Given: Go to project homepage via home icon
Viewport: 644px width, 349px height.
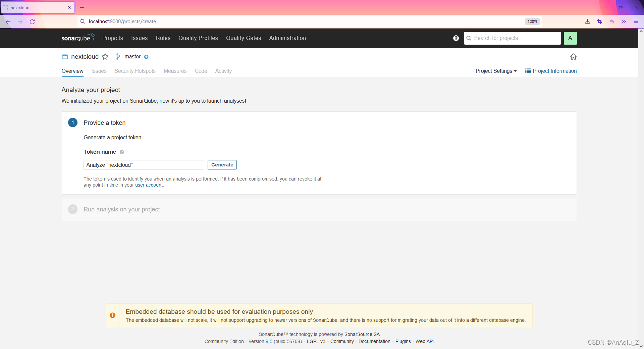Looking at the screenshot, I should click(573, 57).
